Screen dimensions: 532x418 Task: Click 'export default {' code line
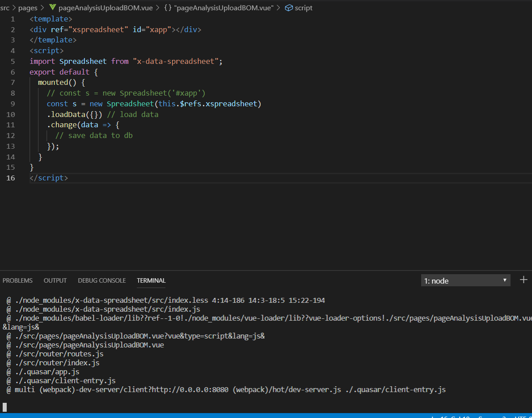click(x=64, y=72)
